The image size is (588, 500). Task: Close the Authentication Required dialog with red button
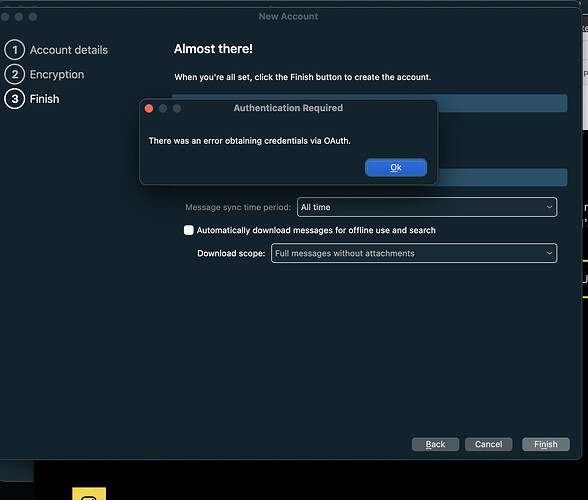point(149,108)
